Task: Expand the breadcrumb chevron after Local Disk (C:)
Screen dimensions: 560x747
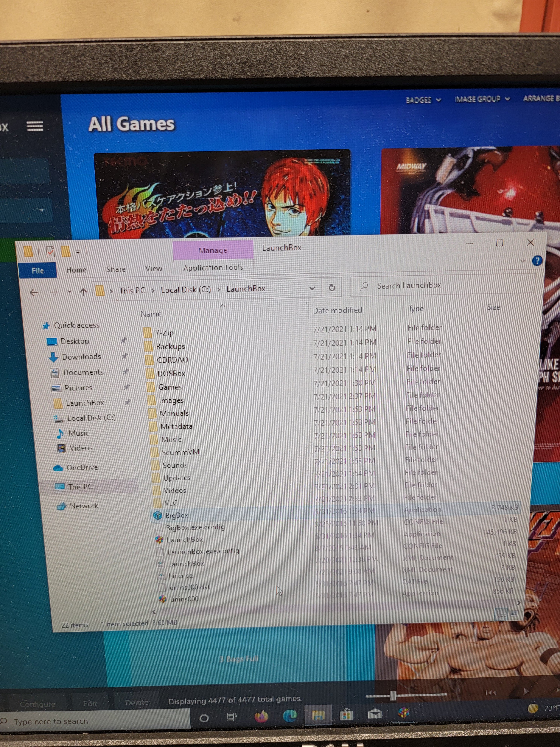Action: 218,289
